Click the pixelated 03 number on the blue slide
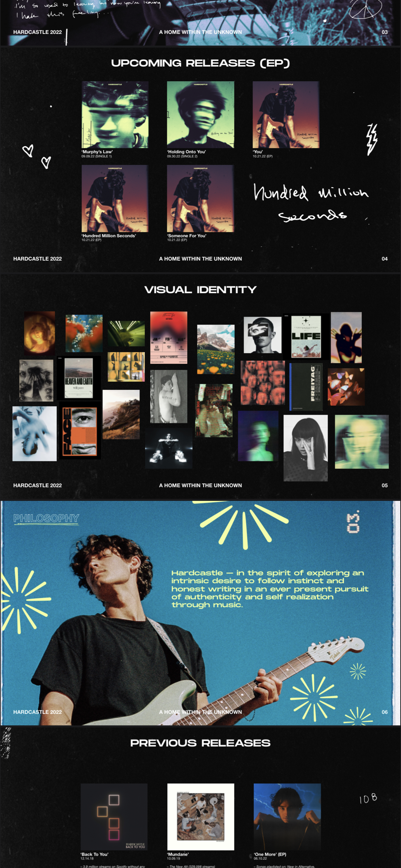 (353, 522)
